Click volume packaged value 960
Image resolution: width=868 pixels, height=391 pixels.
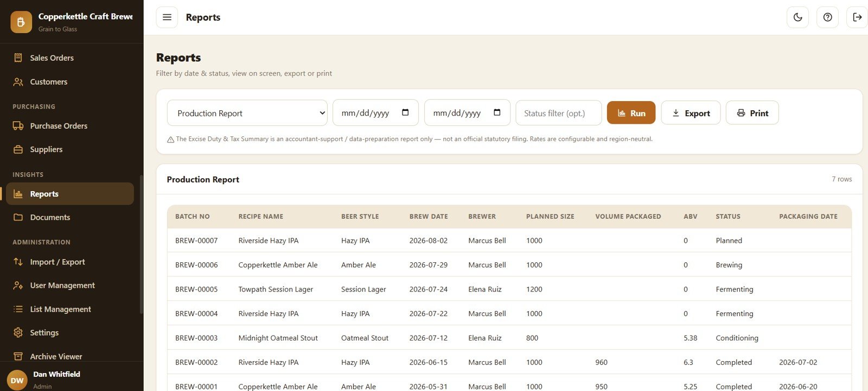pos(602,362)
